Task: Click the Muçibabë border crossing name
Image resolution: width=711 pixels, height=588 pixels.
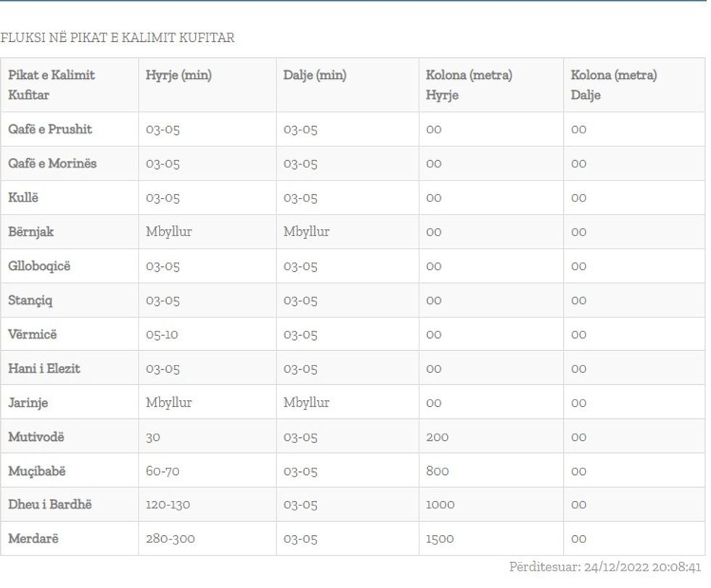Action: tap(37, 471)
